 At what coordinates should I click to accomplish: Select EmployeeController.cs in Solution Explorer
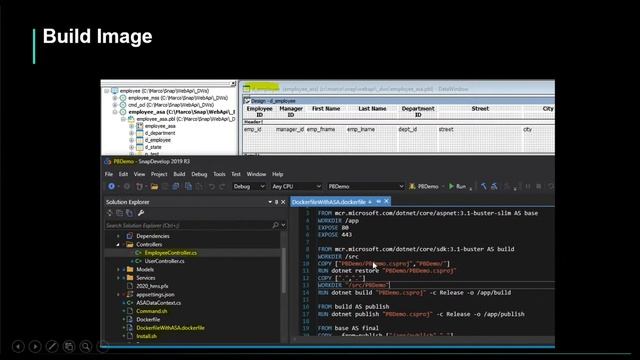click(x=171, y=253)
